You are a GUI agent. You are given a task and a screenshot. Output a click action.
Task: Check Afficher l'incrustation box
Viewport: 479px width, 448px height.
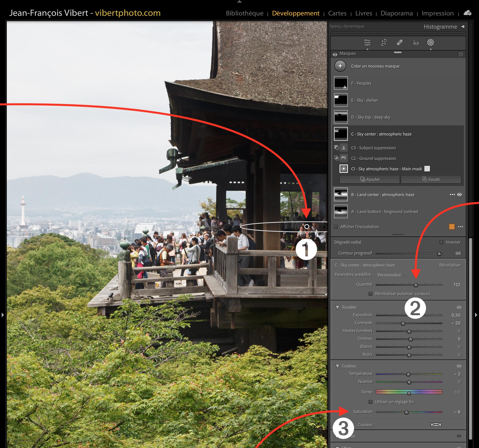pyautogui.click(x=336, y=227)
